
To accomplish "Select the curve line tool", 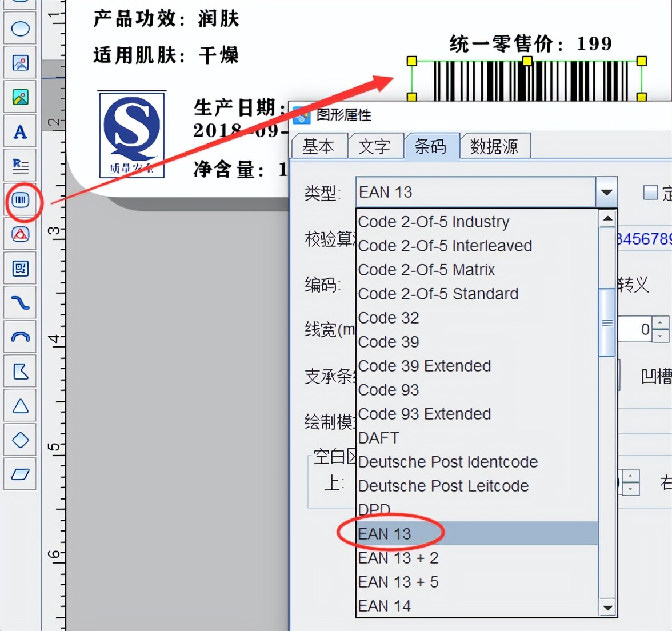I will coord(20,303).
